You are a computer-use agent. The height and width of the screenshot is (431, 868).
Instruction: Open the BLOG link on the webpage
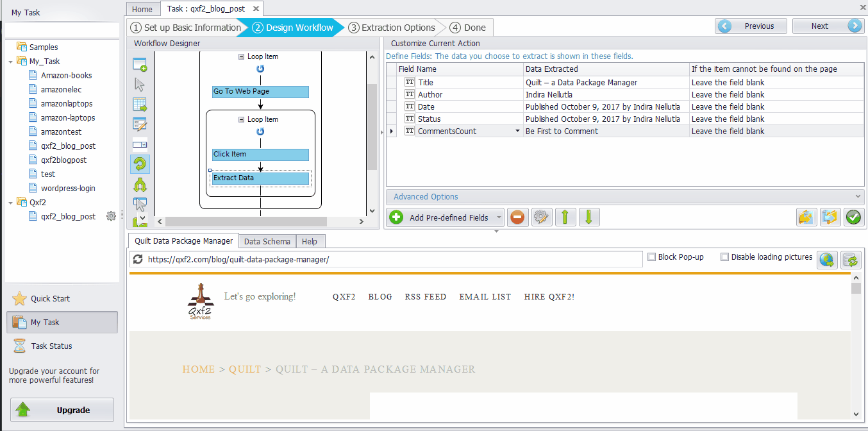click(x=380, y=296)
